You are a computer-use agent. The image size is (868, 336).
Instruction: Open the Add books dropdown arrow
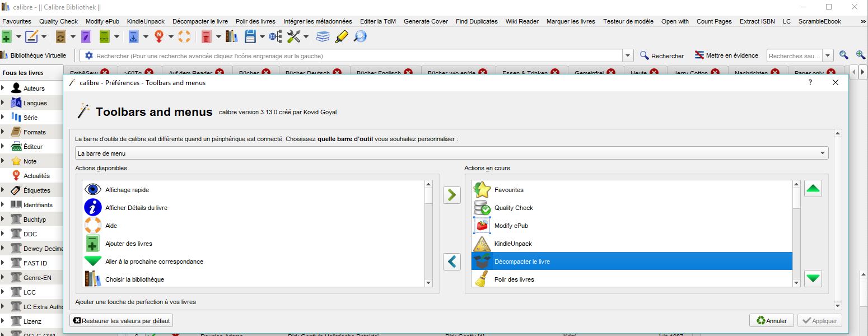click(x=18, y=37)
